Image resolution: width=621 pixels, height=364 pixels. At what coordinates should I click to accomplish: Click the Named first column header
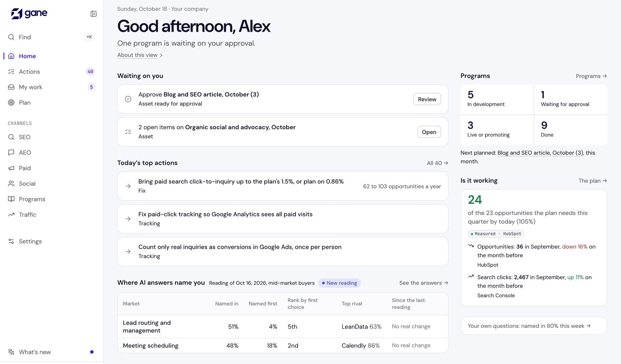pos(263,304)
